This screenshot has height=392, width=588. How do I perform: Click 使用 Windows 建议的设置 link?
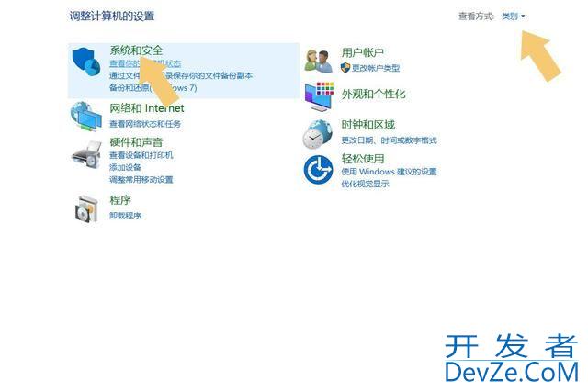pyautogui.click(x=389, y=172)
